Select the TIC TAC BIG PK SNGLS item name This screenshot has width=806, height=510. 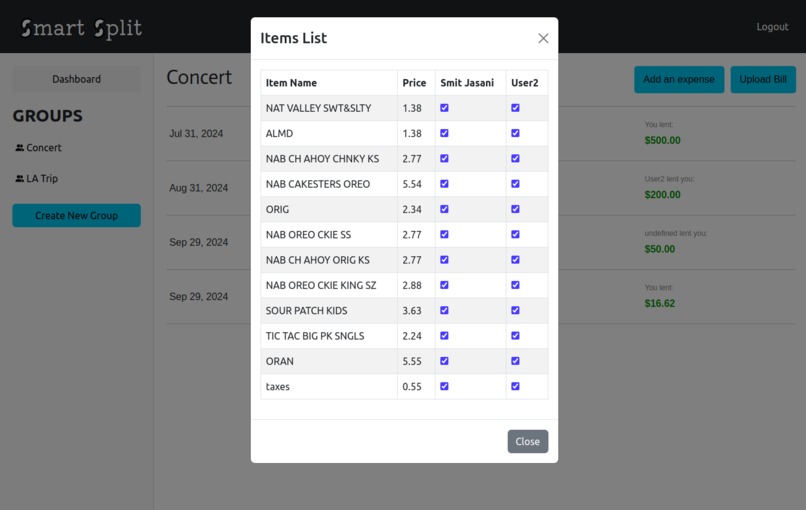coord(315,336)
